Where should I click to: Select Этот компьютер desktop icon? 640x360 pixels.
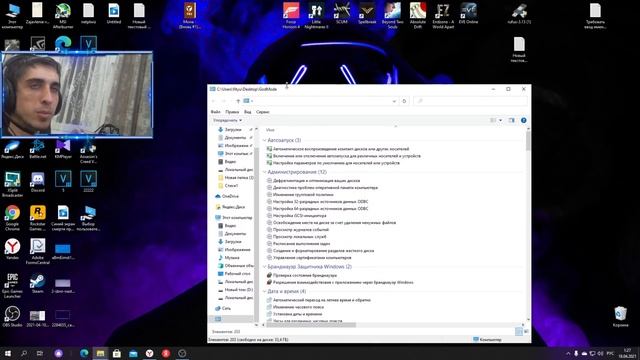tap(12, 15)
